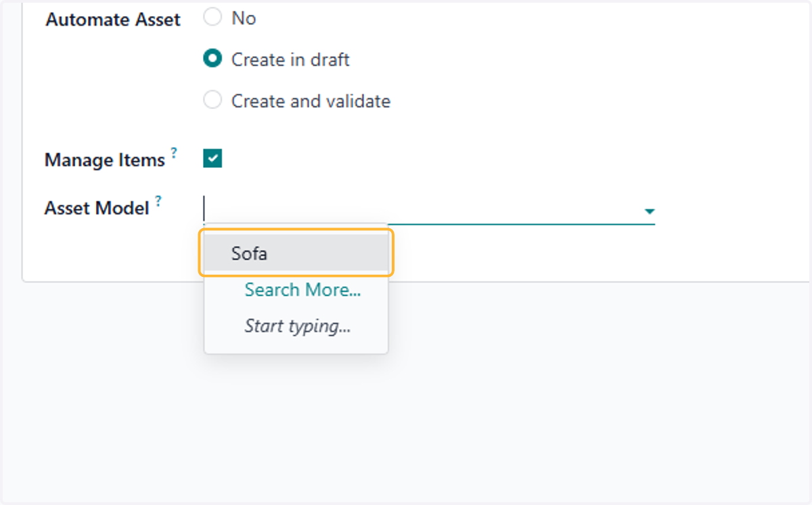
Task: Click the Asset Model label
Action: point(97,208)
